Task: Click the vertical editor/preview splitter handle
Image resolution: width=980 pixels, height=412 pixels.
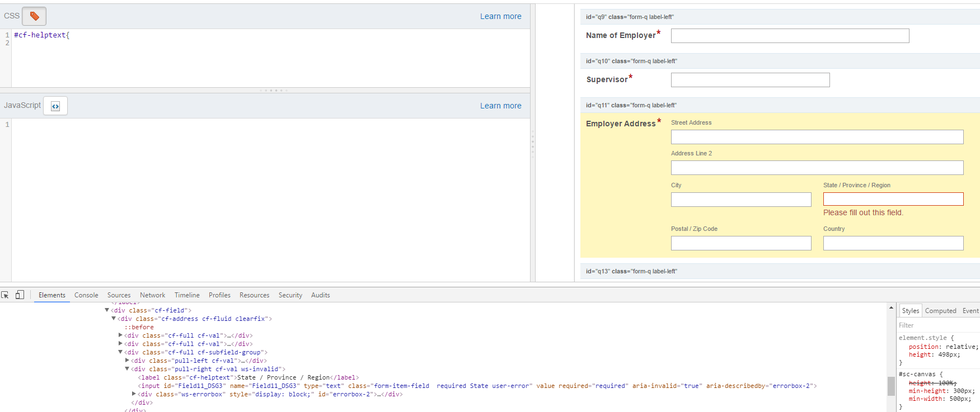Action: (533, 144)
